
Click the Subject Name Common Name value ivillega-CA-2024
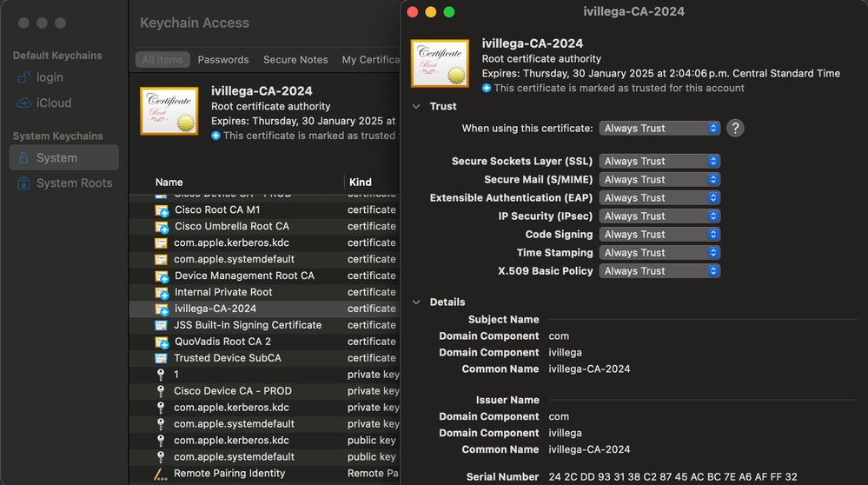pyautogui.click(x=589, y=369)
